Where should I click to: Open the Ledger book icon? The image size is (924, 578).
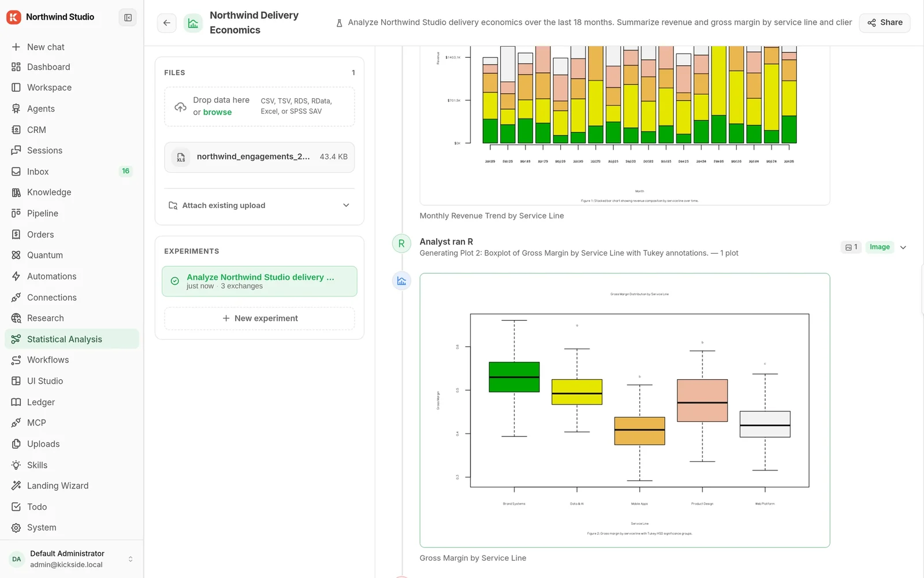pos(16,402)
